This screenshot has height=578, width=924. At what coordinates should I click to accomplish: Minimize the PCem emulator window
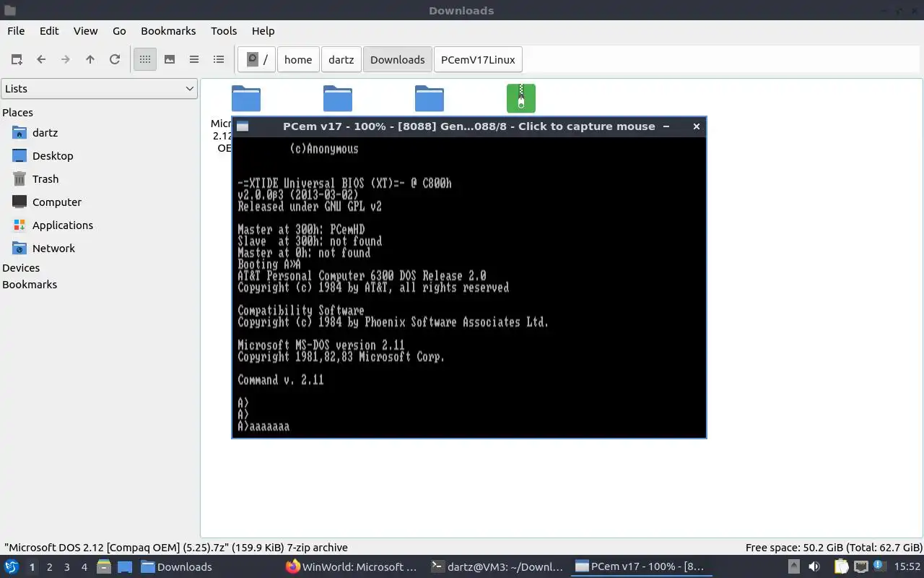pyautogui.click(x=666, y=126)
